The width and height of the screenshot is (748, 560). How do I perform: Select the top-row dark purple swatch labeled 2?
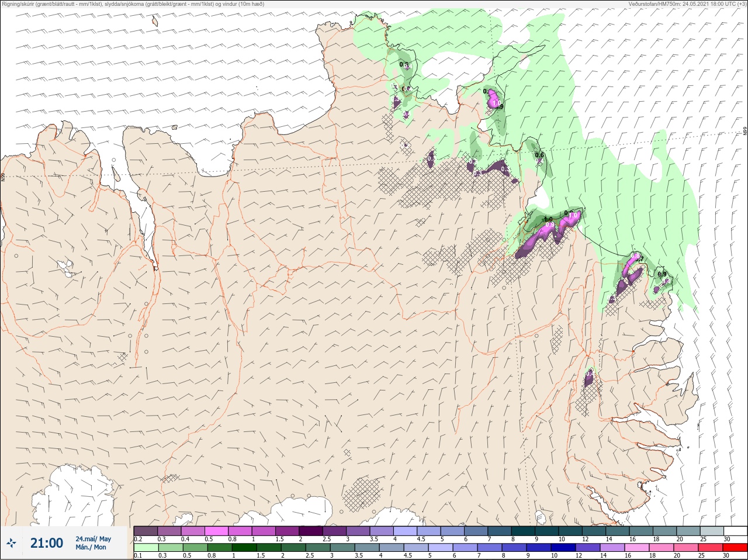tap(311, 531)
